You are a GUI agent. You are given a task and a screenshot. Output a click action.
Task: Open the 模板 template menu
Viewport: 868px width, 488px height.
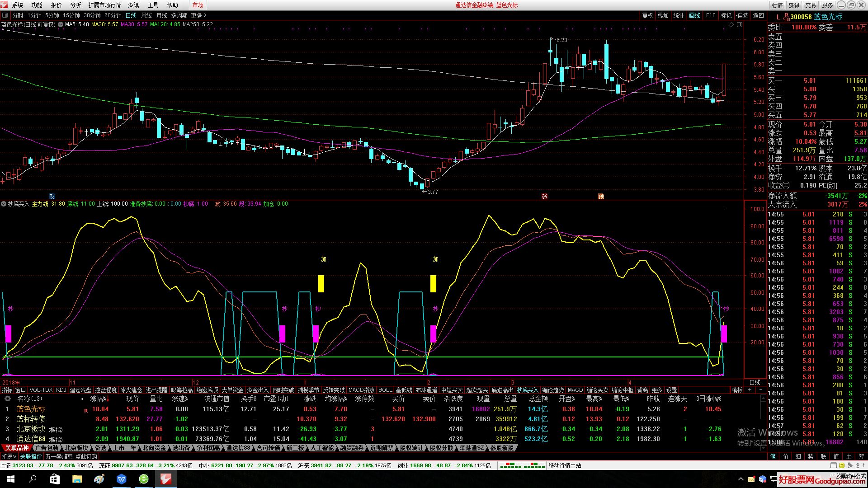(737, 390)
